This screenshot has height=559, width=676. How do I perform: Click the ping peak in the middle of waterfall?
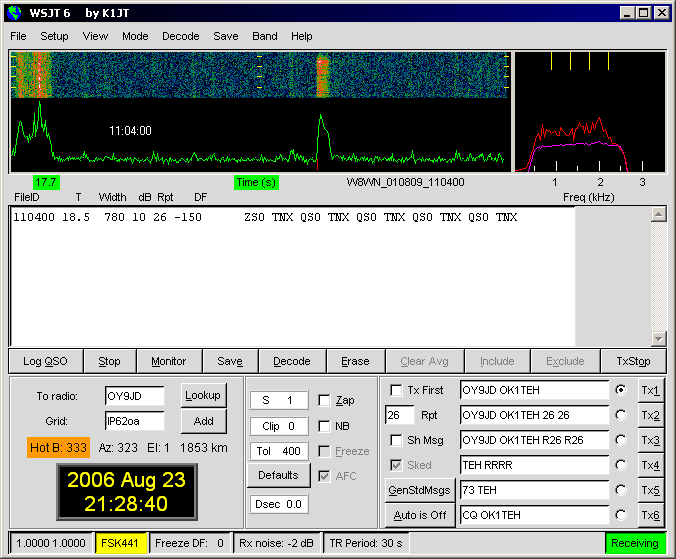coord(322,75)
